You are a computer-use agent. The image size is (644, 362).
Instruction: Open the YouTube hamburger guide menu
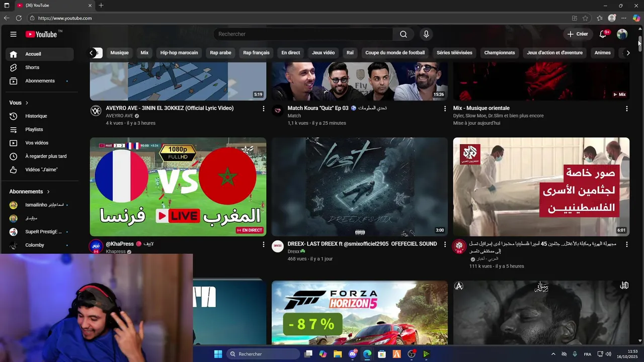pyautogui.click(x=14, y=34)
